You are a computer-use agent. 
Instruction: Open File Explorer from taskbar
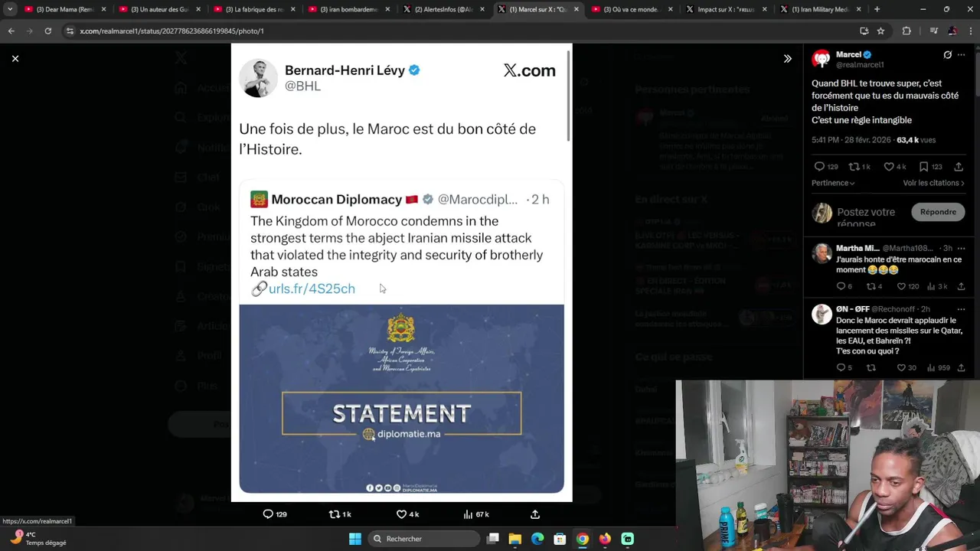coord(515,539)
